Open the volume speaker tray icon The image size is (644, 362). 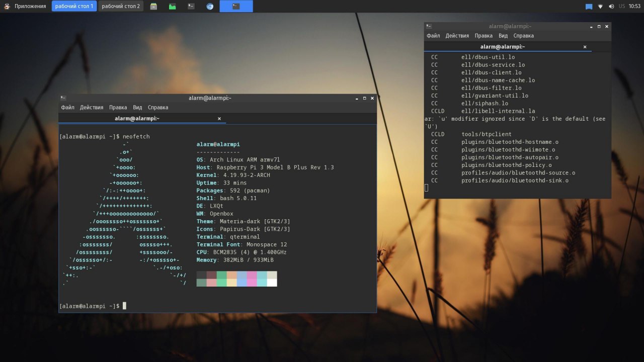611,7
